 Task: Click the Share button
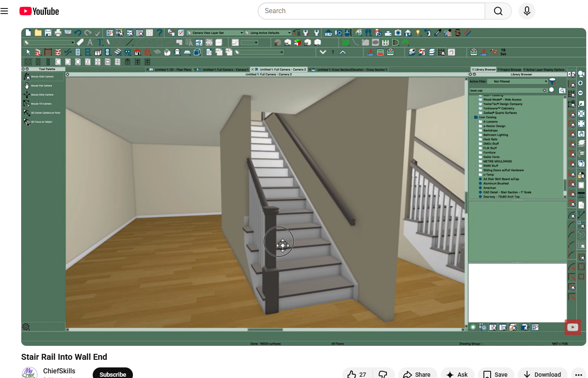[x=417, y=374]
